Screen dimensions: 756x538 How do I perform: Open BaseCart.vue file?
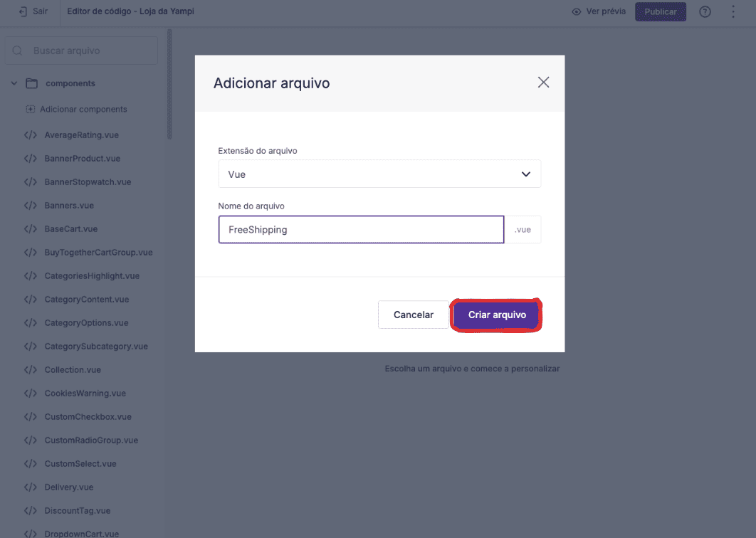point(71,229)
